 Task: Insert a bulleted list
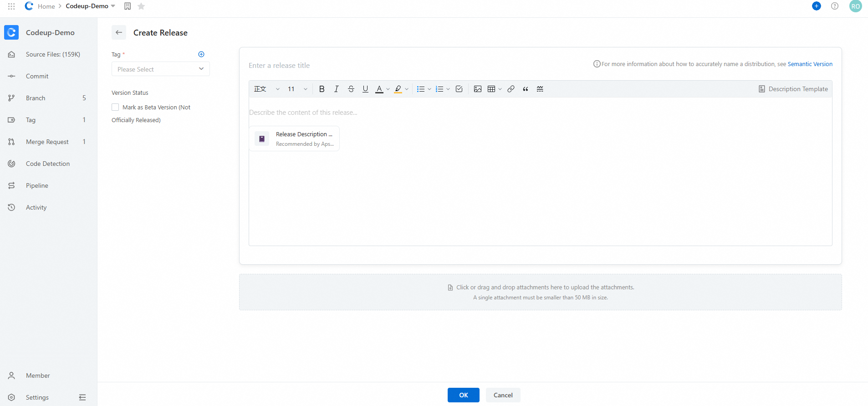tap(421, 89)
